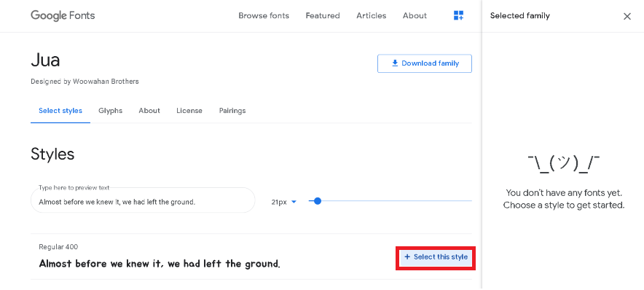Open the About tab under Jua

pos(149,111)
